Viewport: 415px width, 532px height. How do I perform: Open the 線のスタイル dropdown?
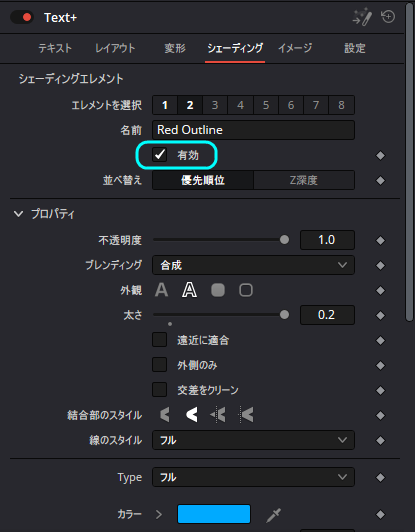(x=253, y=440)
